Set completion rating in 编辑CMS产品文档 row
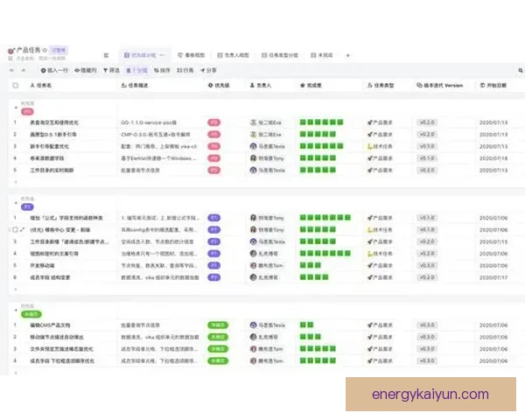This screenshot has width=525, height=420. coord(307,325)
